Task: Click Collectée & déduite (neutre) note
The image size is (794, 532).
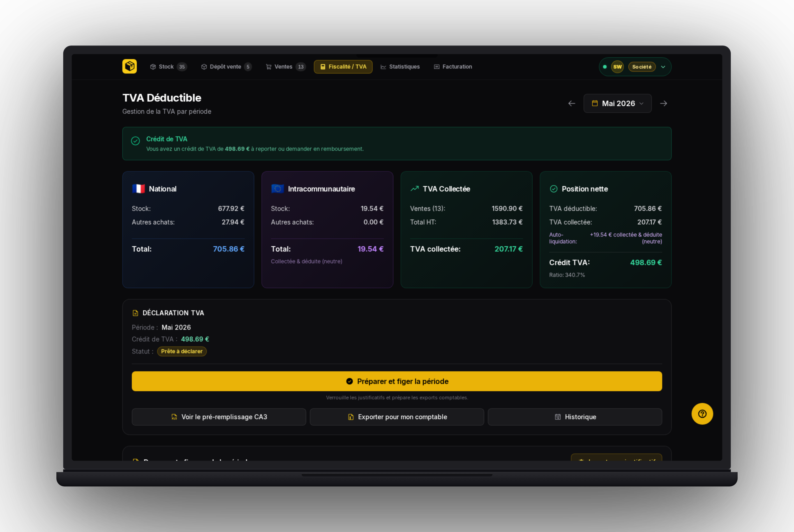Action: tap(307, 261)
